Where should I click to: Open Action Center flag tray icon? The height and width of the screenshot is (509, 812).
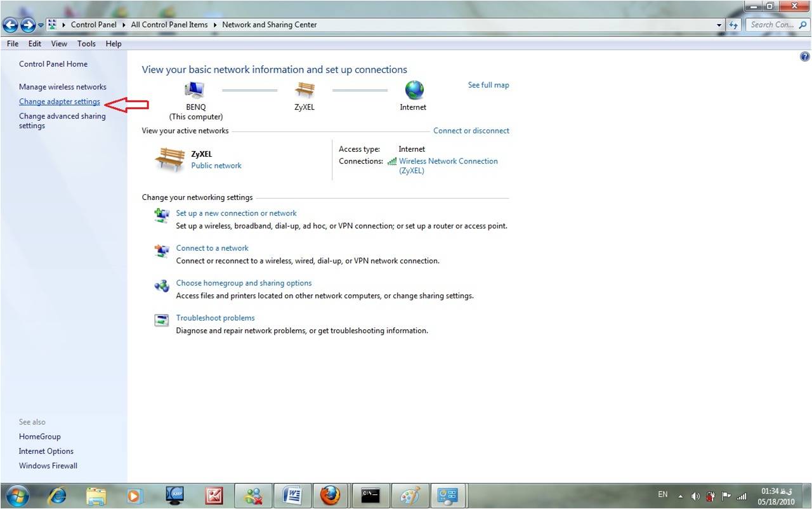pos(726,496)
